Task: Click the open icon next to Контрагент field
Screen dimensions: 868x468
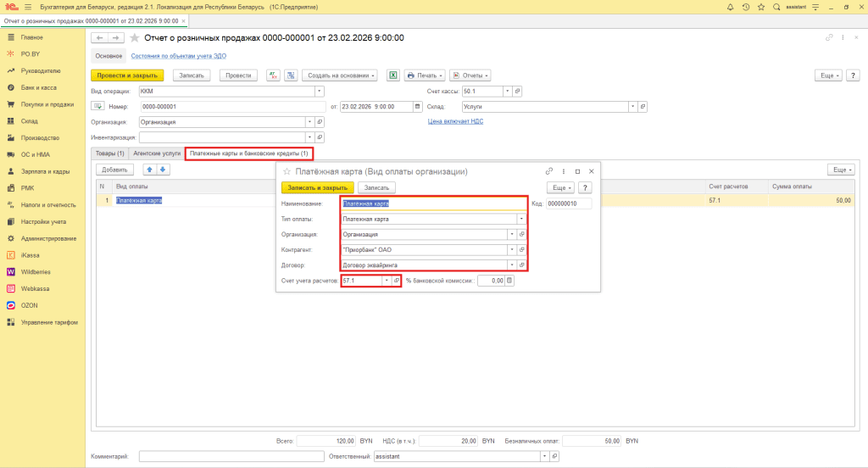Action: [x=521, y=249]
